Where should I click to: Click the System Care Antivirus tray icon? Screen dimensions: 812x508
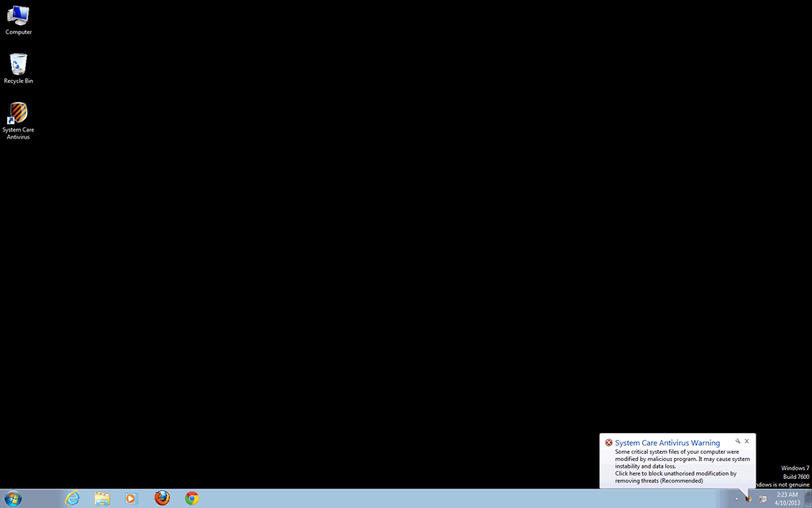[749, 498]
